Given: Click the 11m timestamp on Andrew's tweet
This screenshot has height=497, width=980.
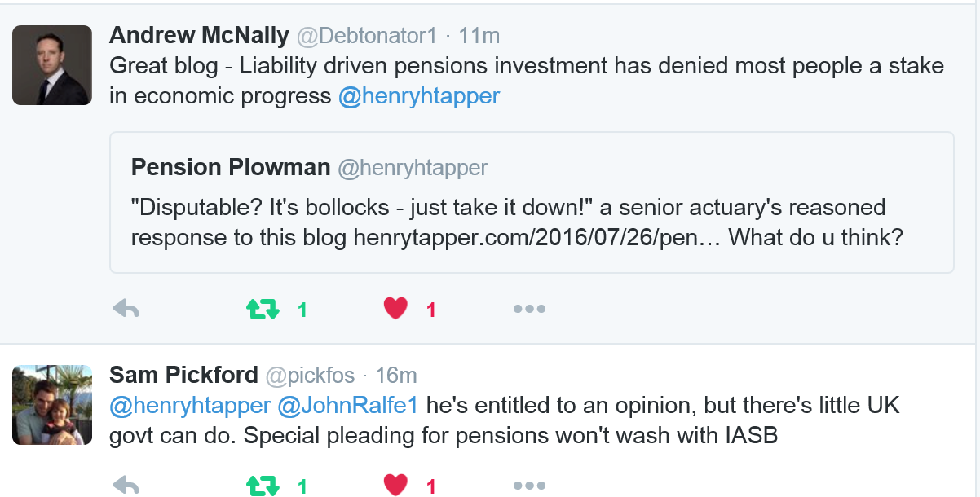Looking at the screenshot, I should [x=479, y=36].
